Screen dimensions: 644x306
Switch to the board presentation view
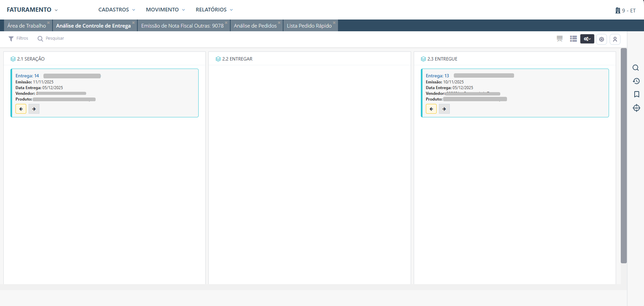[x=560, y=39]
